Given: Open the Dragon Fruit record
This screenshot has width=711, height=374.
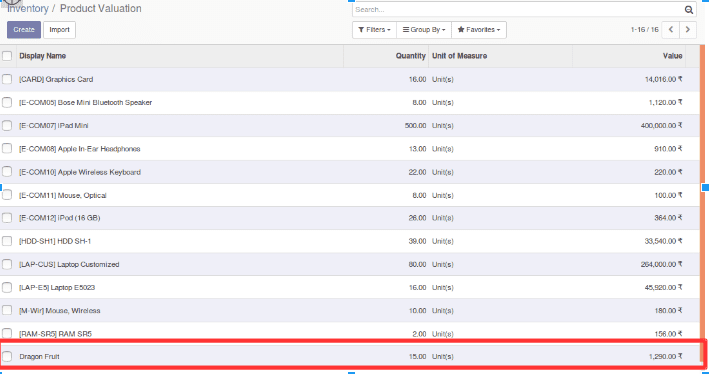Looking at the screenshot, I should click(x=39, y=356).
